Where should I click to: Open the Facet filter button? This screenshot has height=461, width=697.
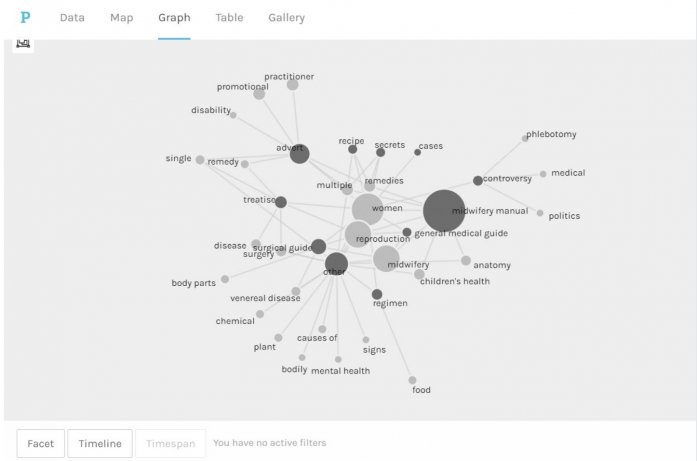(40, 443)
